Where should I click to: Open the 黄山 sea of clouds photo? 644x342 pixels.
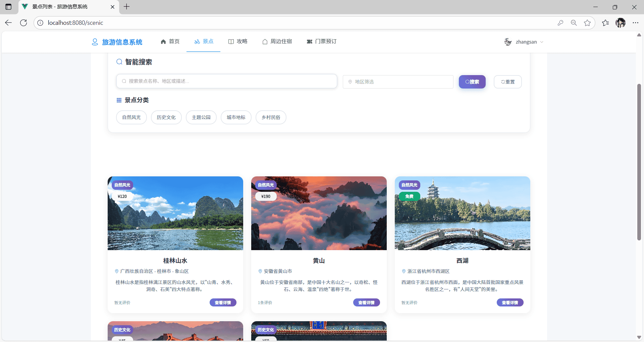pyautogui.click(x=319, y=213)
